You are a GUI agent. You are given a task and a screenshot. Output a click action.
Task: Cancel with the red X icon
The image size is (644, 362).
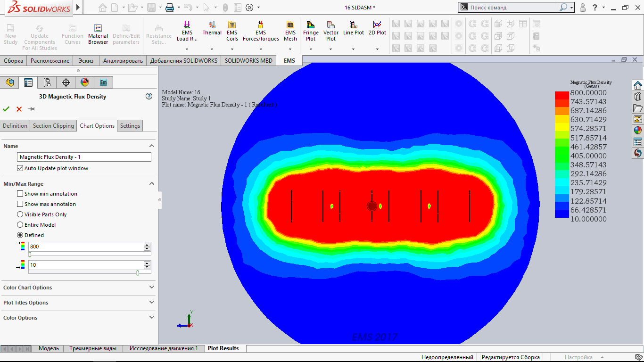point(19,109)
